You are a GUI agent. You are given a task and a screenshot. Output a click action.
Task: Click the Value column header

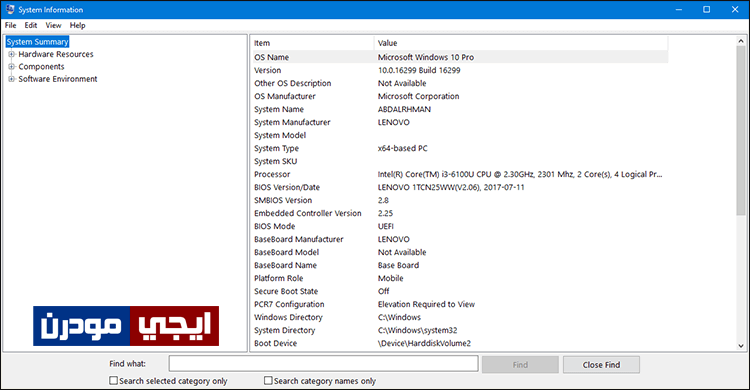pos(521,43)
